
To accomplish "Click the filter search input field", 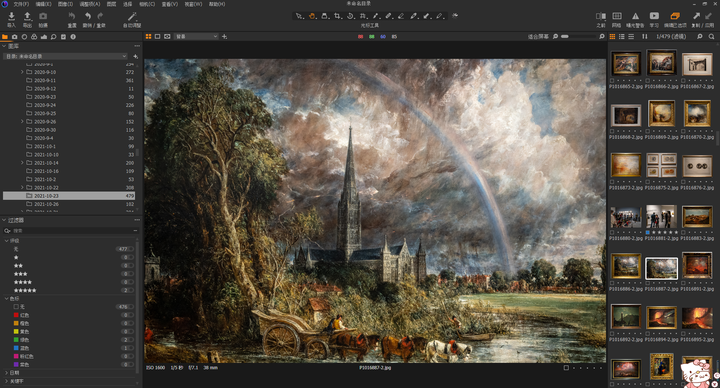I will pyautogui.click(x=71, y=231).
